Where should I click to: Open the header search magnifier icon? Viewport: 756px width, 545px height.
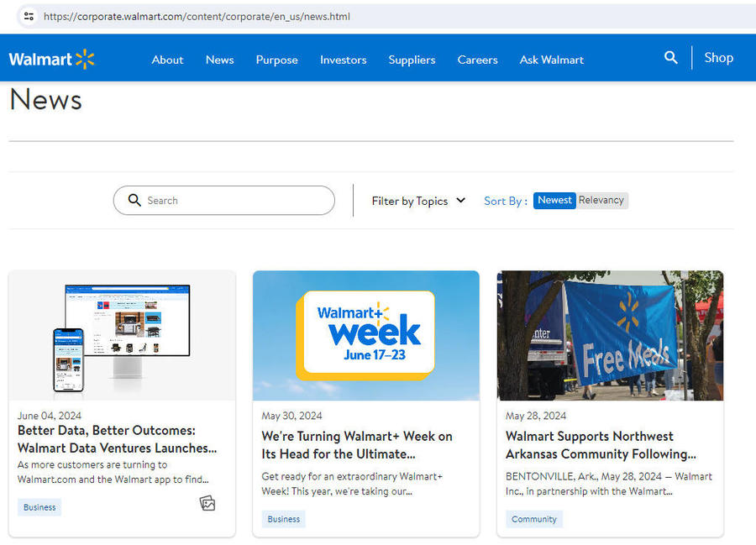(670, 57)
